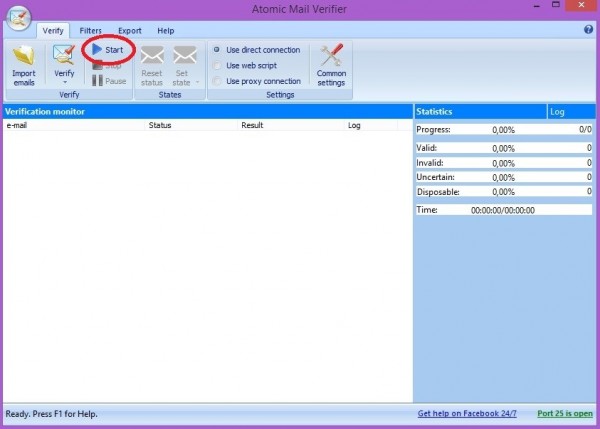Screen dimensions: 600x429
Task: Click the Valid percentage row
Action: 504,148
